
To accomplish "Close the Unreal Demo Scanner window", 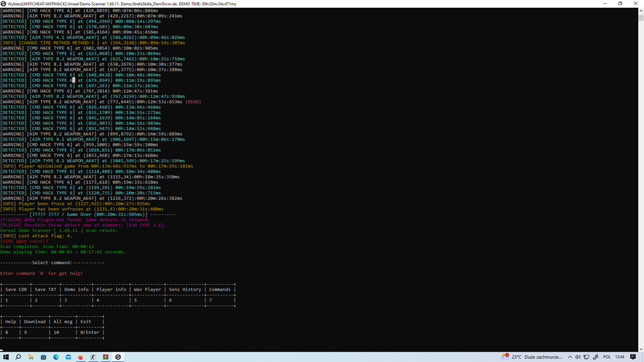I will 636,4.
